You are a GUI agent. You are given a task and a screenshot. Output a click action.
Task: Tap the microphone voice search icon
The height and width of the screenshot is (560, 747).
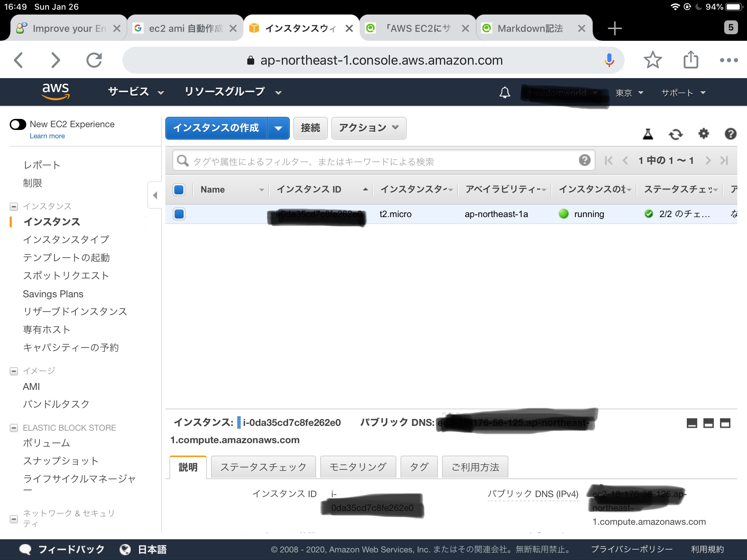coord(609,60)
